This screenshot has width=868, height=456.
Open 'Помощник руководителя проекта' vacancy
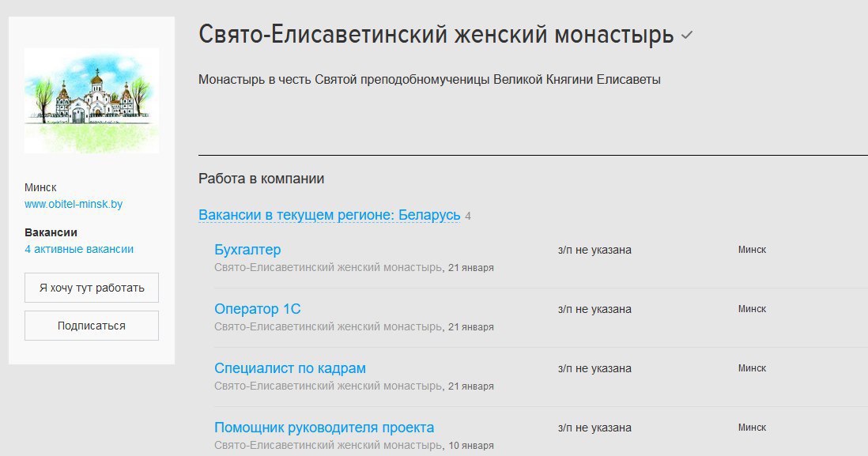[x=324, y=428]
